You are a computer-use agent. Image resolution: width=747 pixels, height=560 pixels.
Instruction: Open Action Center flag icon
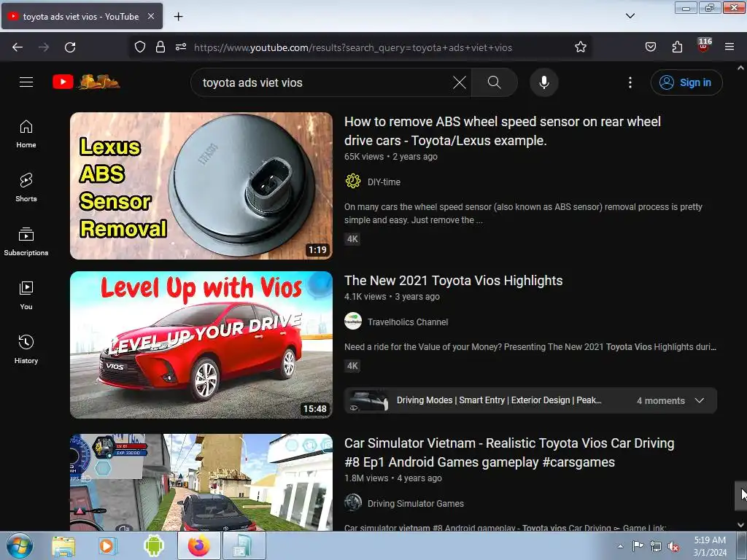tap(638, 546)
